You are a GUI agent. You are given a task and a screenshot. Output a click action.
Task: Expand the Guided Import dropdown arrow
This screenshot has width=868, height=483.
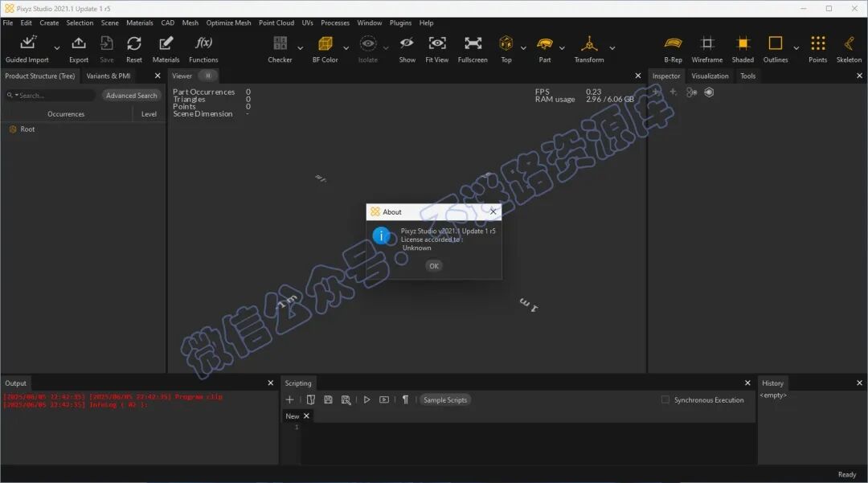point(56,48)
